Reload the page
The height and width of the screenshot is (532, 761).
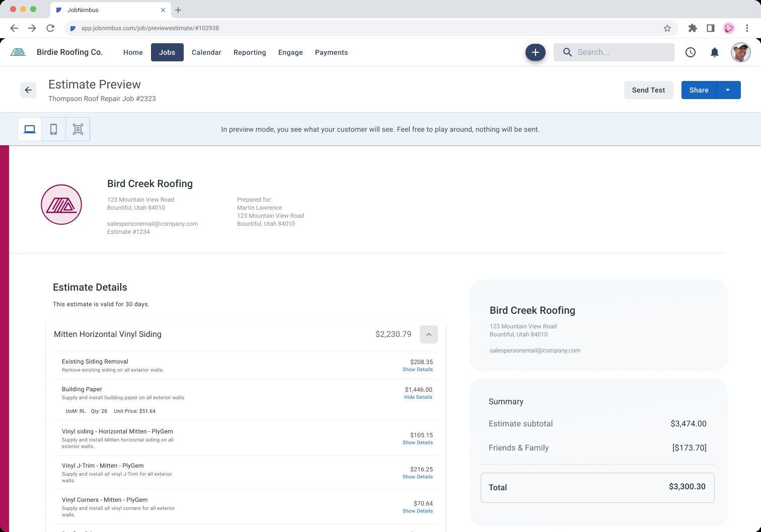tap(50, 28)
